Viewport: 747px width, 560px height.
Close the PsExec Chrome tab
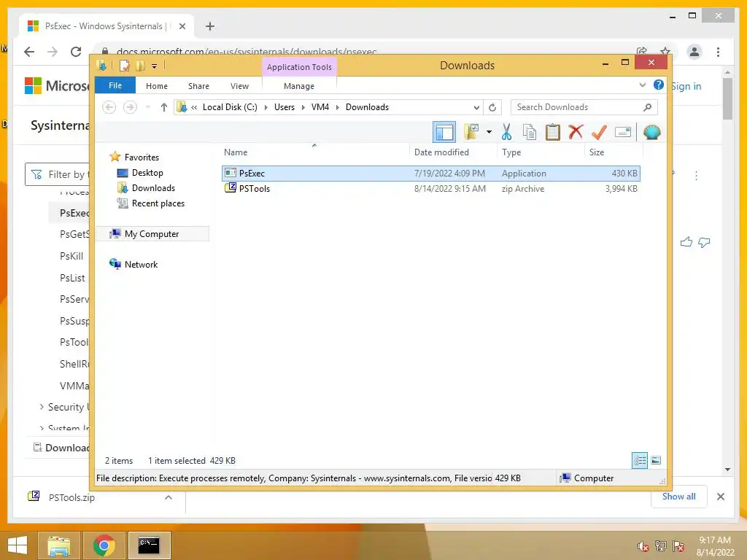click(x=182, y=26)
